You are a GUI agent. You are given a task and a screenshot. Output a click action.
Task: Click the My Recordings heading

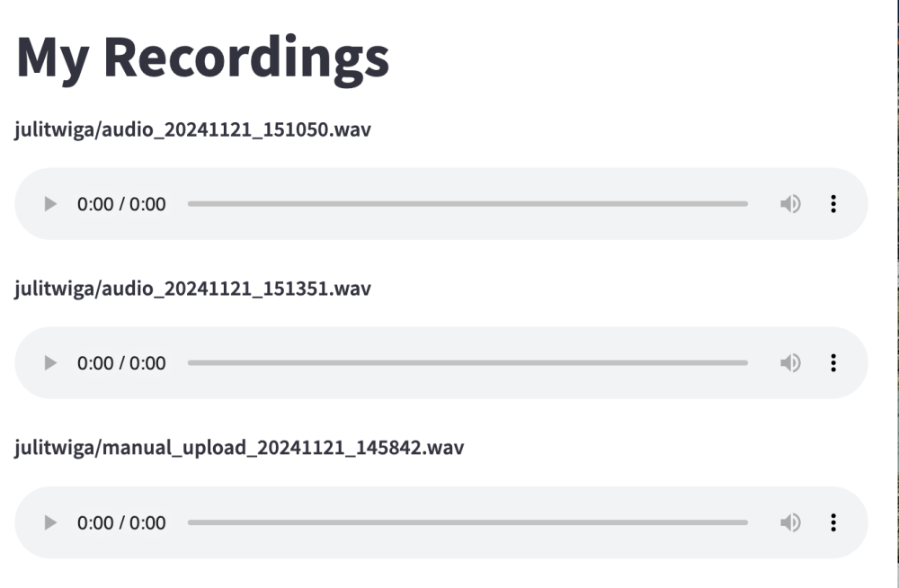[x=203, y=56]
